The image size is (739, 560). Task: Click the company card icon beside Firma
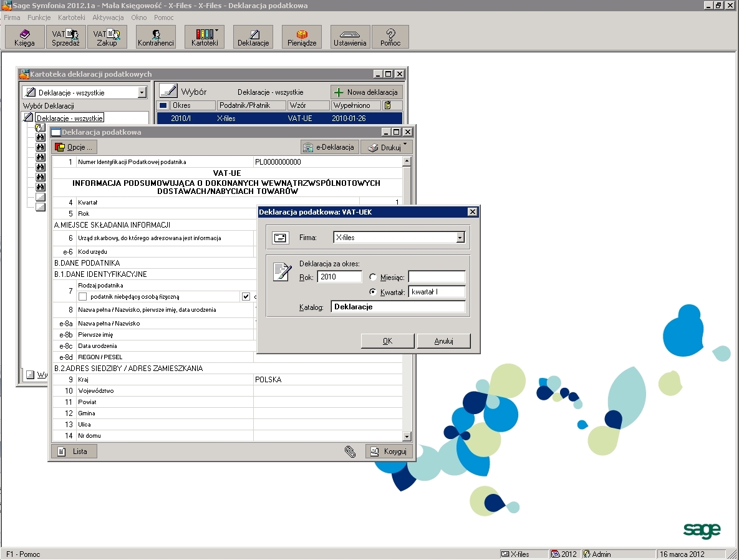[x=281, y=238]
